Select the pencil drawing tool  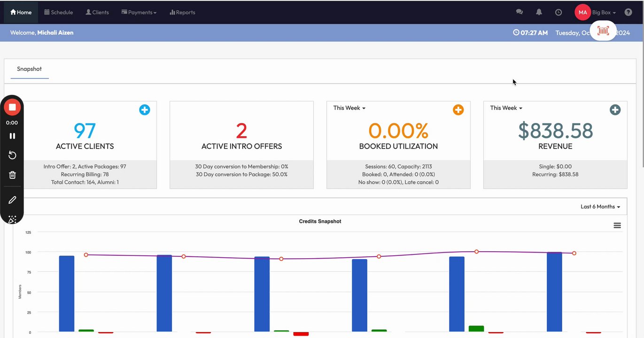[12, 200]
